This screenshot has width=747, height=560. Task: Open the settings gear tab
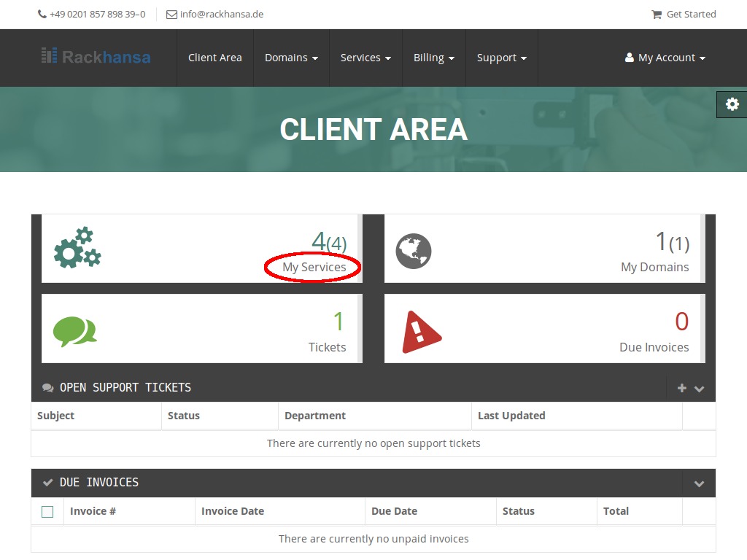click(732, 104)
